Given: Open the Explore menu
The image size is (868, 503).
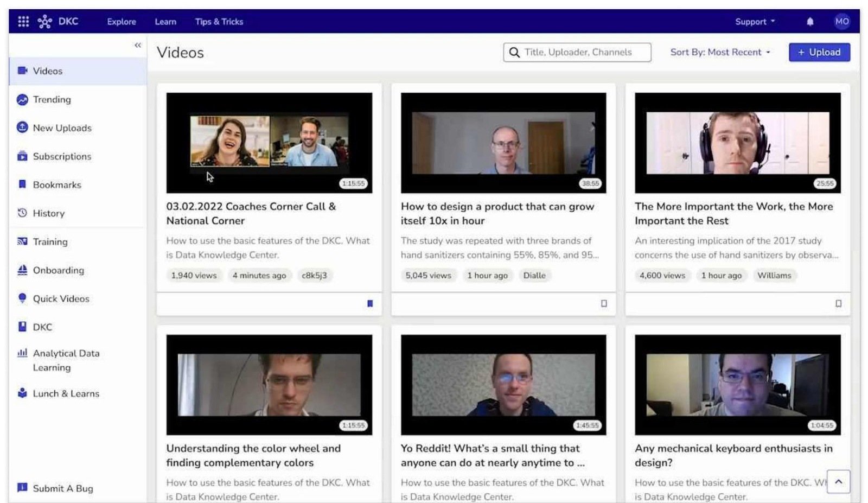Looking at the screenshot, I should coord(122,22).
